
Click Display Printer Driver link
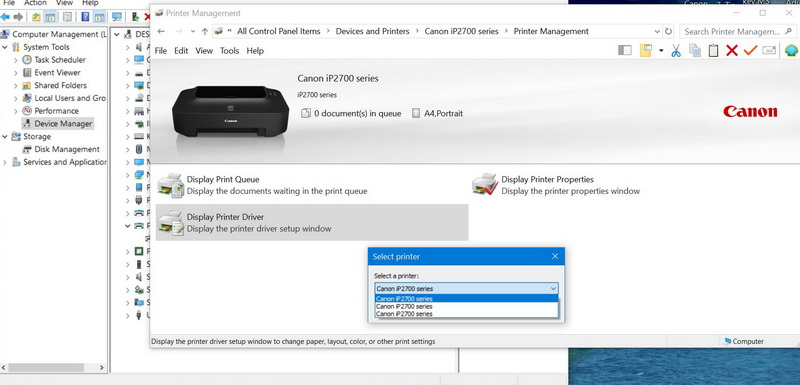click(225, 217)
